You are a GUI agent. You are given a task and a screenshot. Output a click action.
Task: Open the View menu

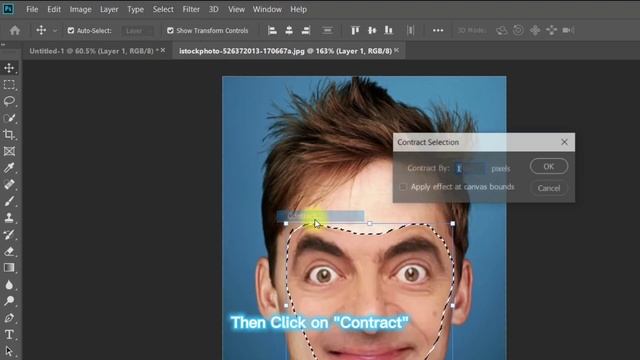pyautogui.click(x=236, y=9)
